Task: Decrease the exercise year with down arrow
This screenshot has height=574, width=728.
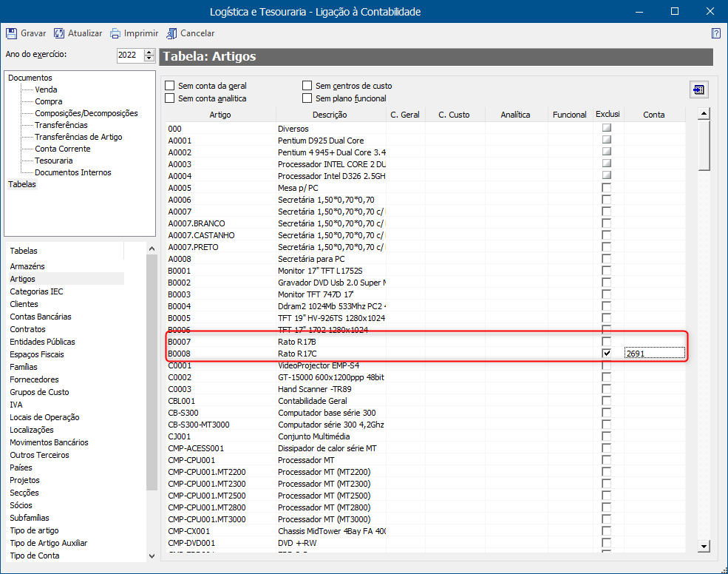Action: click(x=149, y=58)
